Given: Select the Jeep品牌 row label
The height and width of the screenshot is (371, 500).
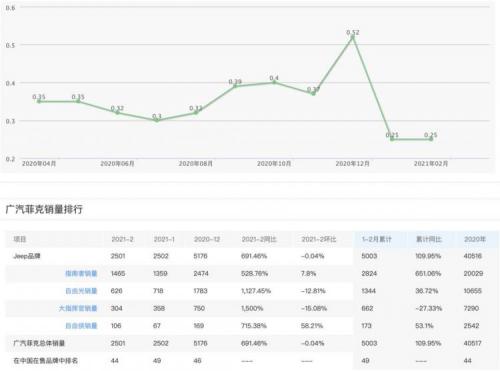Looking at the screenshot, I should pyautogui.click(x=27, y=256).
